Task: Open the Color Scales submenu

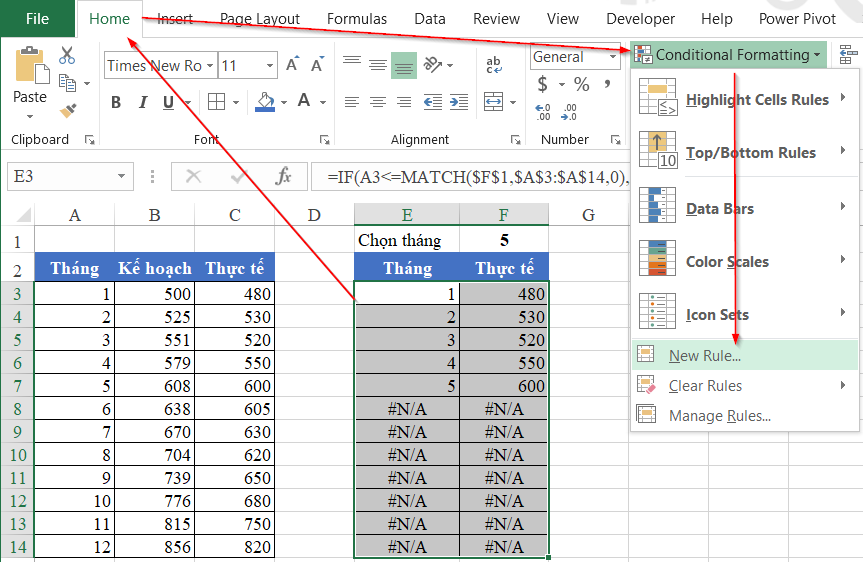Action: [744, 261]
